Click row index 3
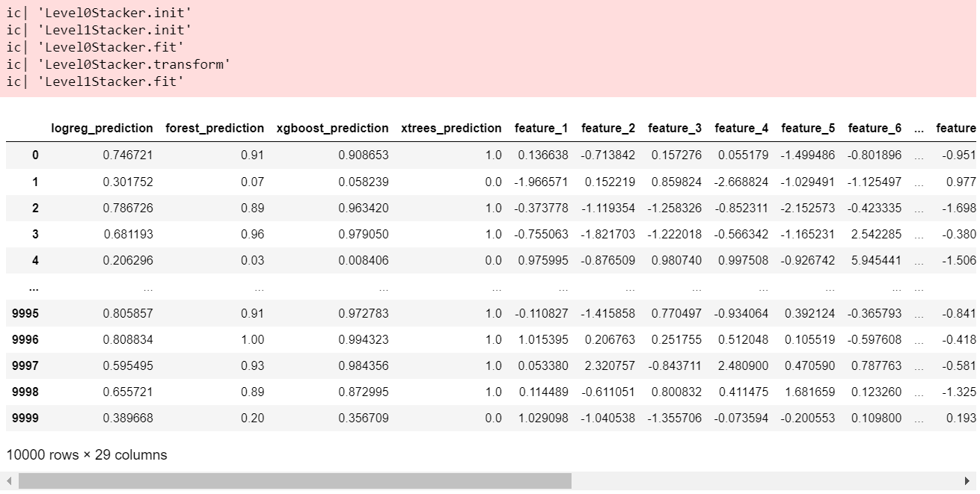Screen dimensions: 980x494 click(35, 234)
